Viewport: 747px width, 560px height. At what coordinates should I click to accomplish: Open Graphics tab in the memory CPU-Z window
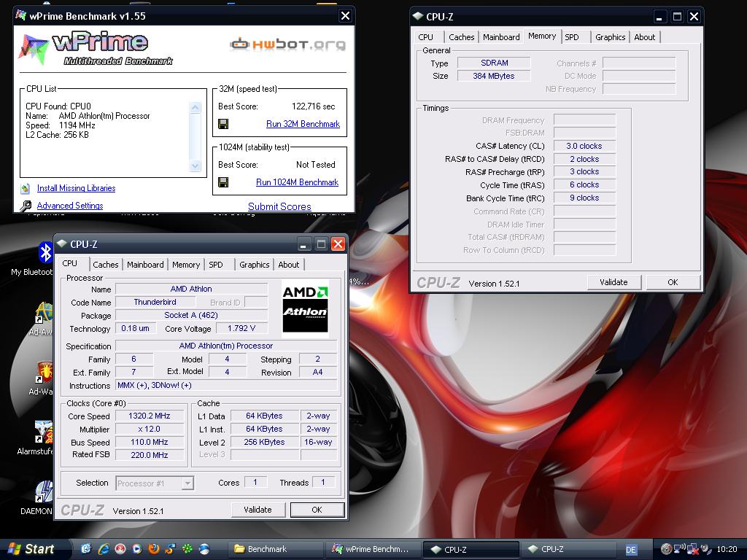point(611,37)
